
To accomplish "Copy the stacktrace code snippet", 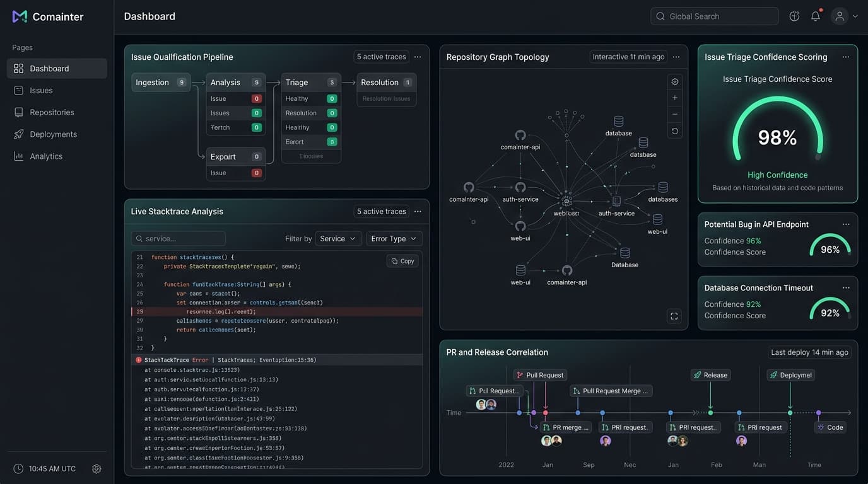I will point(402,261).
